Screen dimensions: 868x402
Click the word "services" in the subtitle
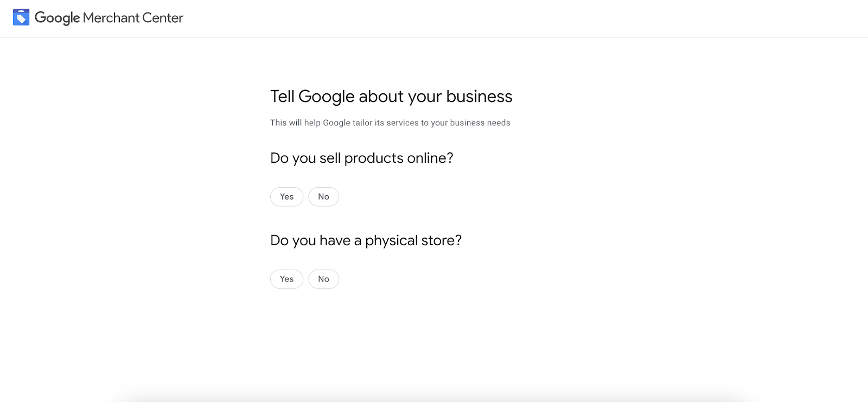coord(403,123)
